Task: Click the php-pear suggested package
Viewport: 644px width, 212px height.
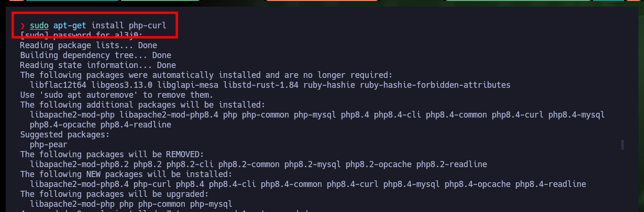Action: click(x=49, y=144)
